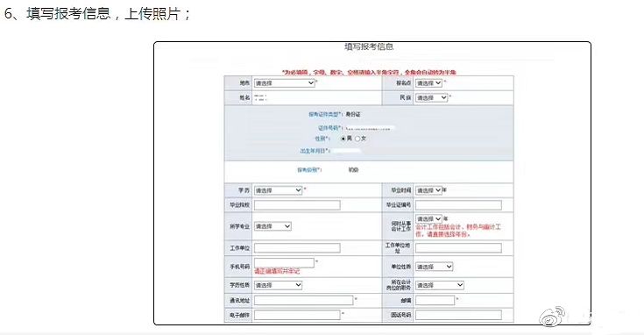The width and height of the screenshot is (644, 335).
Task: Click the 毕业证编号 input field
Action: [458, 205]
